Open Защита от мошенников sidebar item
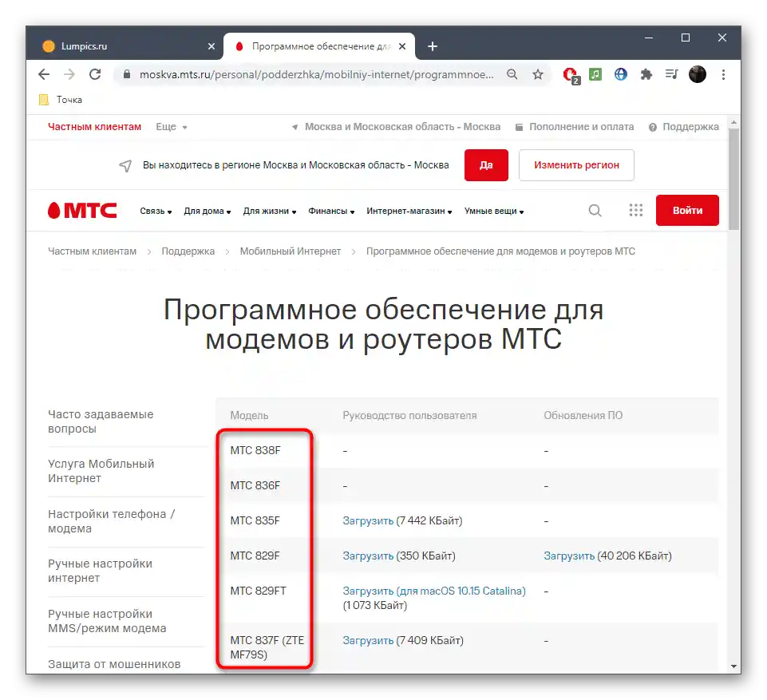The height and width of the screenshot is (700, 767). tap(114, 664)
